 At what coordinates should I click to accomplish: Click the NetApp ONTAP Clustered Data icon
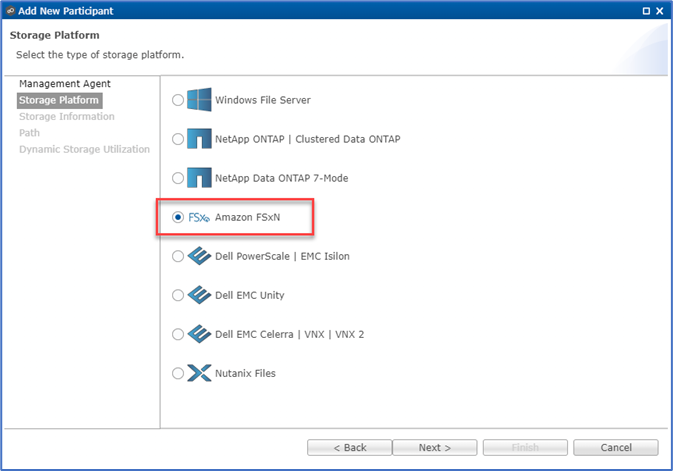pyautogui.click(x=199, y=139)
